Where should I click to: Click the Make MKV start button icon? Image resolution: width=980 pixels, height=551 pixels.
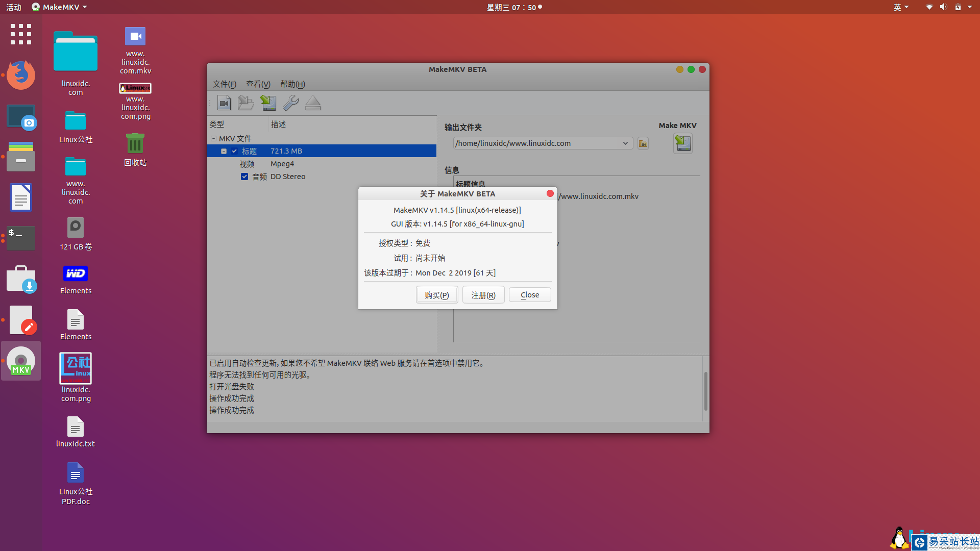(683, 143)
